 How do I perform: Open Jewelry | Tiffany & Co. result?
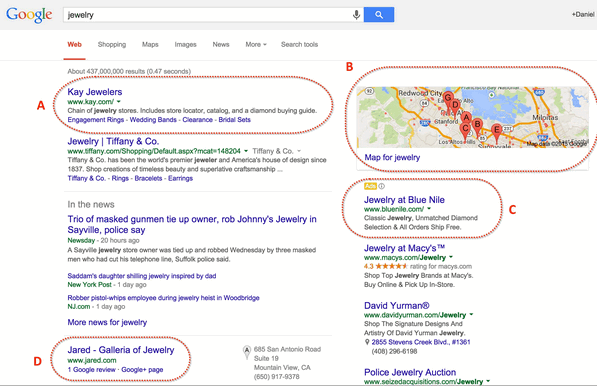click(113, 141)
